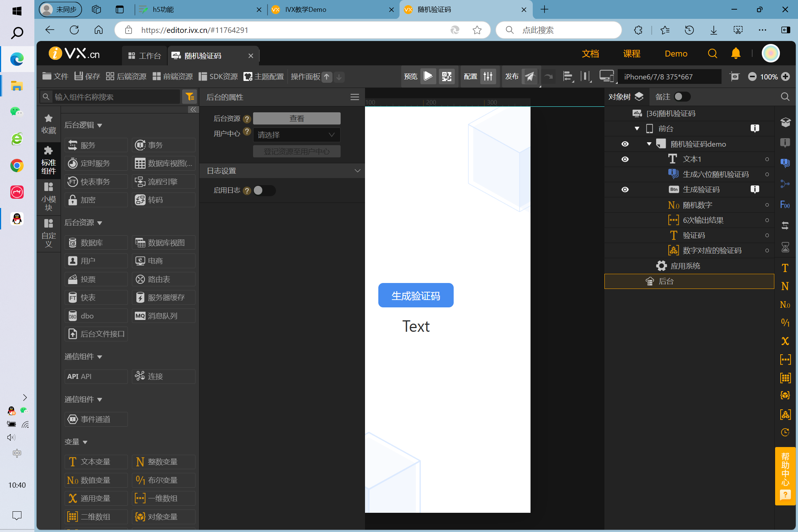Click the zoom-in plus icon
Viewport: 798px width, 532px height.
786,76
